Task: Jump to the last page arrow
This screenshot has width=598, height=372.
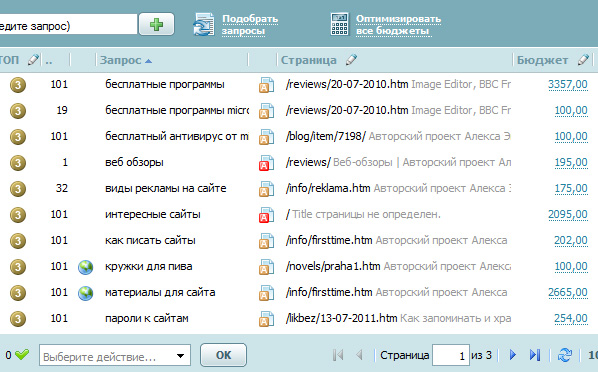Action: click(x=535, y=355)
